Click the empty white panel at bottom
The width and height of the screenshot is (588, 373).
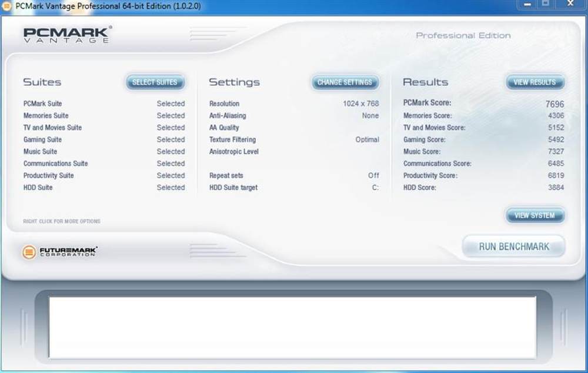[292, 327]
